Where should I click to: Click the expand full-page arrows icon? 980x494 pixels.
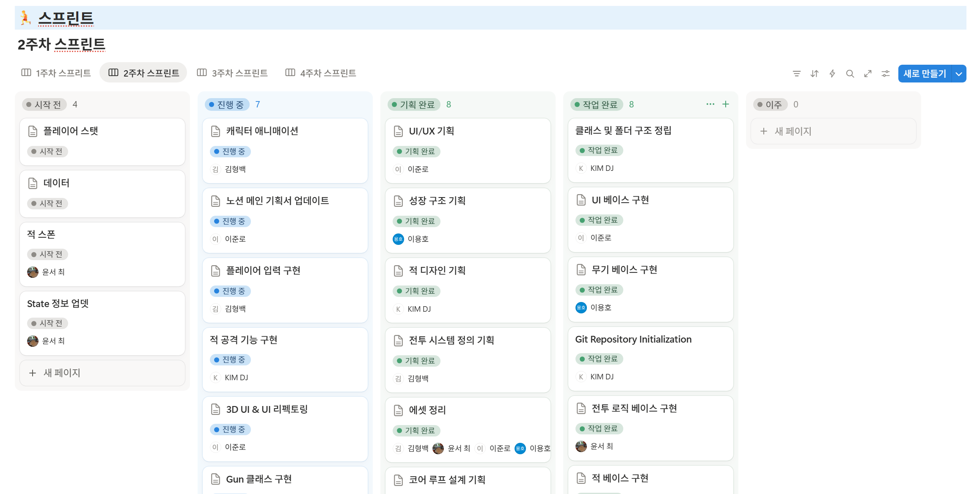point(867,74)
